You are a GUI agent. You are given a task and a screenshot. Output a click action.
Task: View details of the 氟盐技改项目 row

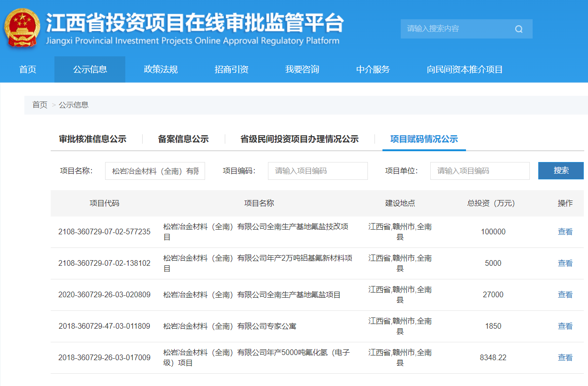point(565,232)
